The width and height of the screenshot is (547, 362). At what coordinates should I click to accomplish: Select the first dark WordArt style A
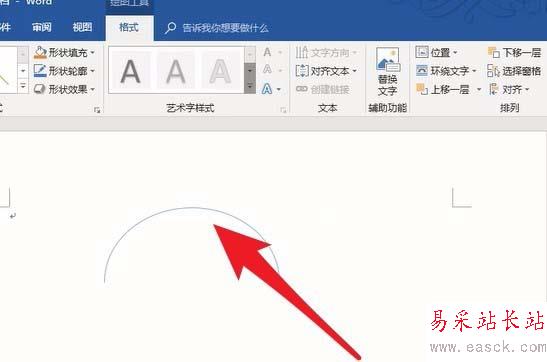tap(130, 71)
